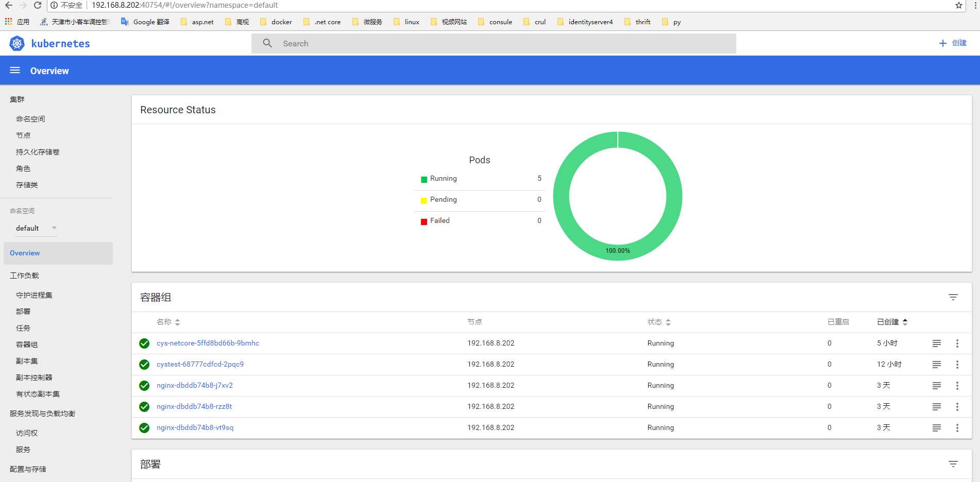Filter the 部署 deployments list
The width and height of the screenshot is (980, 482).
[953, 464]
